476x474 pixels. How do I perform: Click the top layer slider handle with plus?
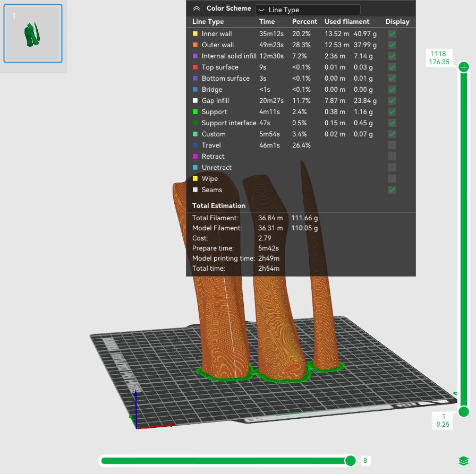coord(464,67)
